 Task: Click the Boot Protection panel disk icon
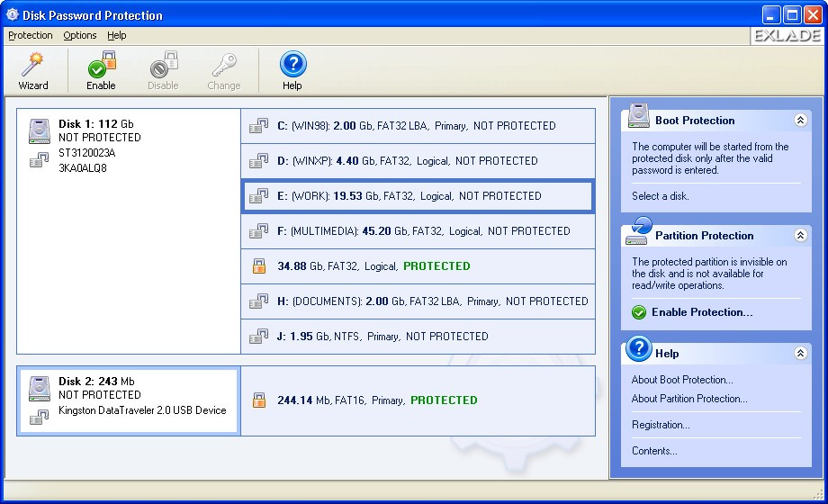[x=638, y=115]
